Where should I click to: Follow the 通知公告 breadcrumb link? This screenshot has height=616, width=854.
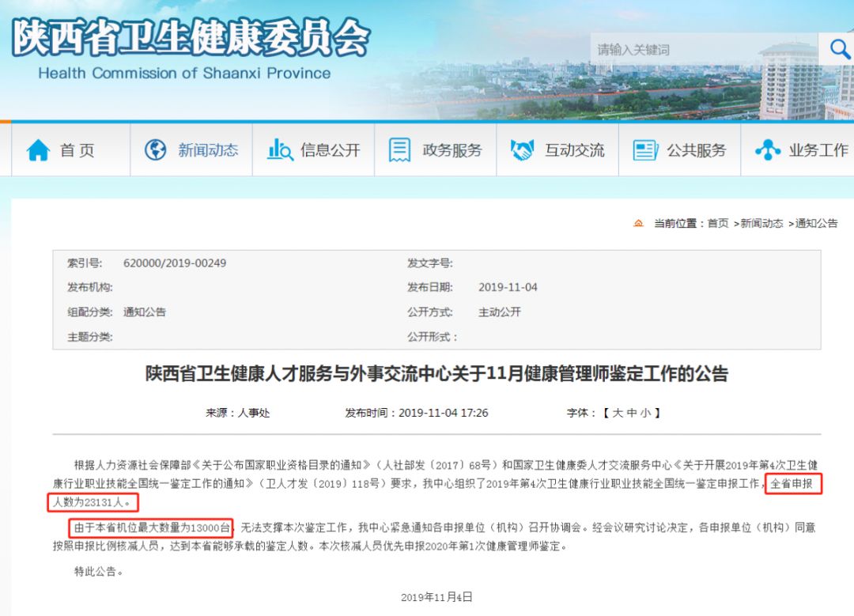click(816, 223)
